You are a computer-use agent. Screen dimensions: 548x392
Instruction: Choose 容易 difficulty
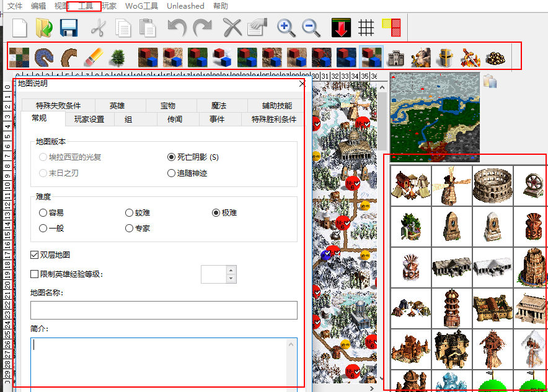click(51, 212)
